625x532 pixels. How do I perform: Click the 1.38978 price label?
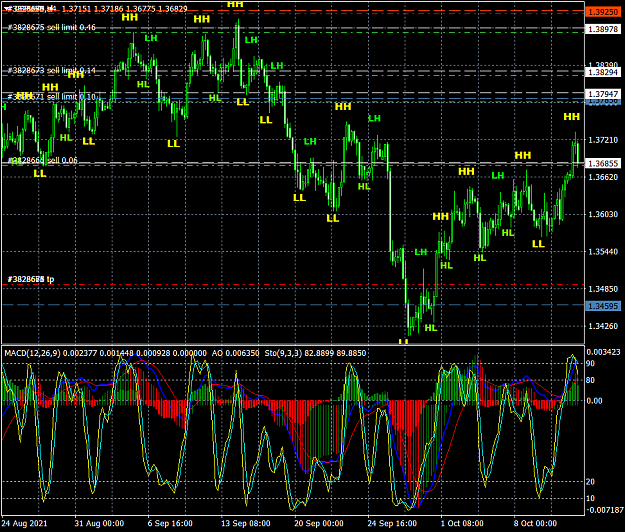click(x=602, y=29)
